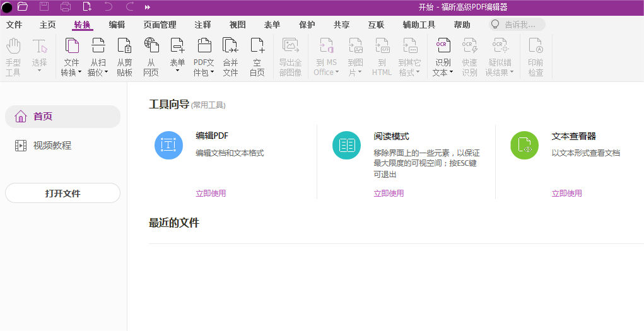Screen dimensions: 644x331
Task: Select 视频教程 in the left sidebar
Action: point(52,146)
